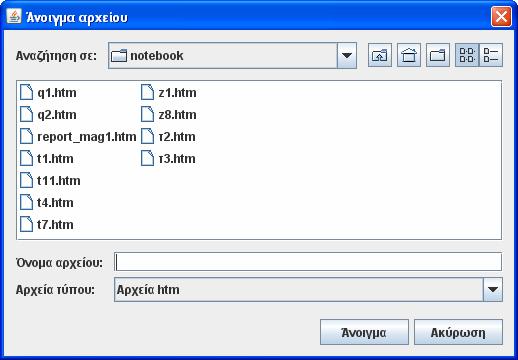Open the file type dropdown arrow

pos(493,290)
